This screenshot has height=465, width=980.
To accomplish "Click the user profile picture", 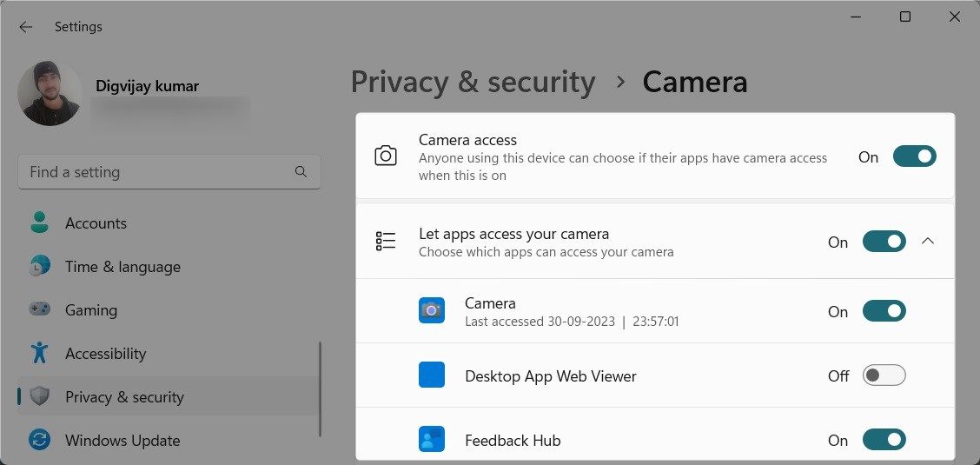I will tap(50, 94).
